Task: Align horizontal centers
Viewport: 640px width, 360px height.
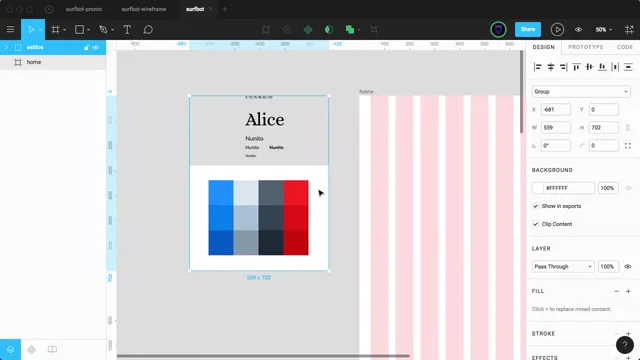Action: click(x=551, y=67)
